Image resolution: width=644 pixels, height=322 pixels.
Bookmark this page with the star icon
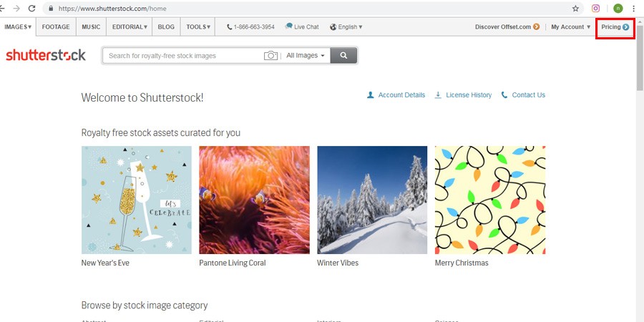click(x=575, y=9)
